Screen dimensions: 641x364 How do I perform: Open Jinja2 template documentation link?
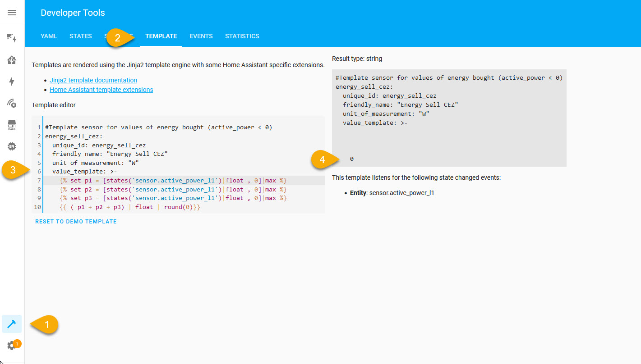(93, 80)
